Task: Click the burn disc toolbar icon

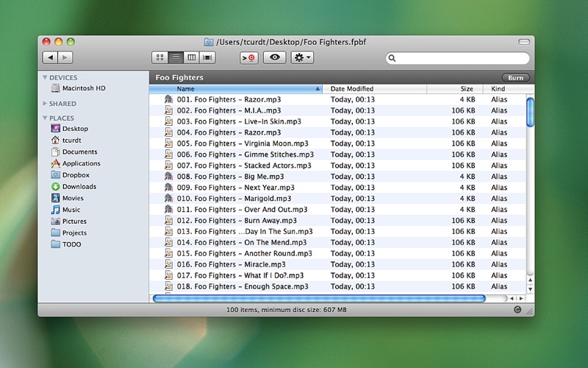Action: pyautogui.click(x=249, y=58)
